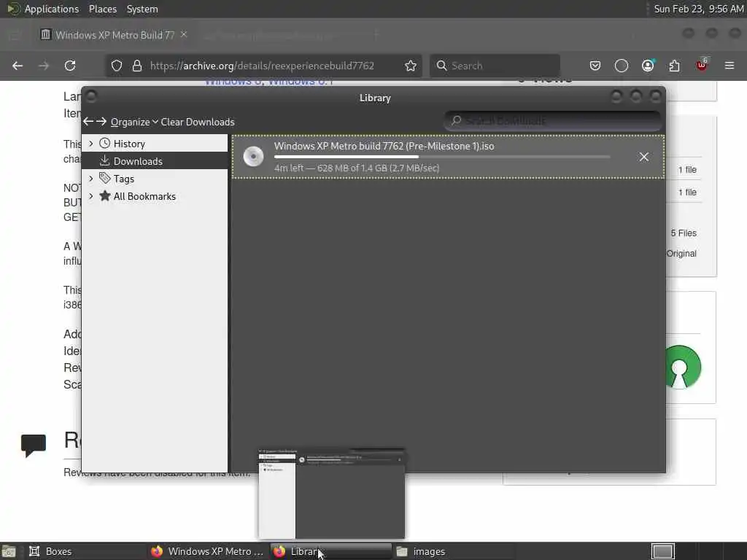Expand the Tags tree item
Viewport: 747px width, 560px height.
click(x=91, y=179)
